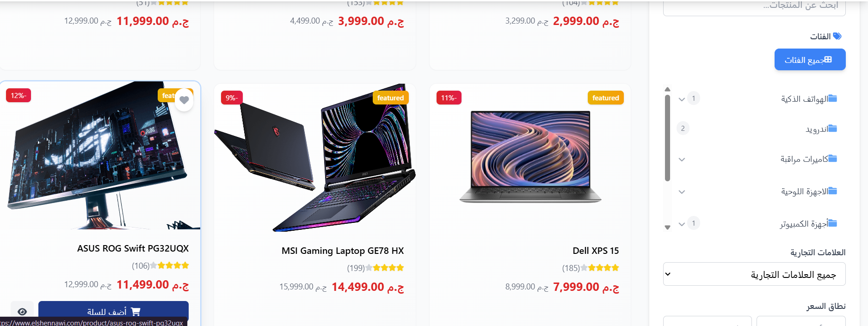Open the MSI Gaming Laptop GE78 HX title

pos(343,251)
